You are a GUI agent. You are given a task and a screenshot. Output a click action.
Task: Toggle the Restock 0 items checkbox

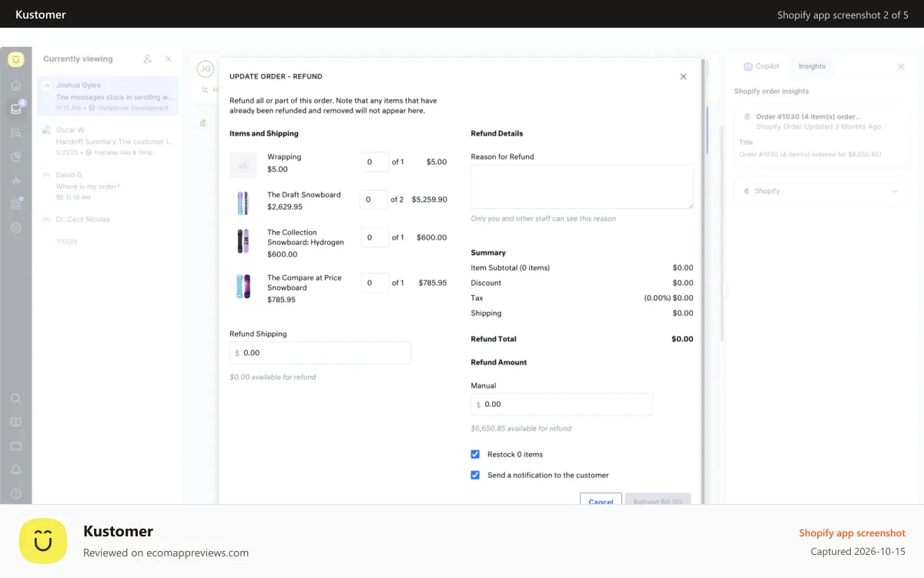(475, 454)
